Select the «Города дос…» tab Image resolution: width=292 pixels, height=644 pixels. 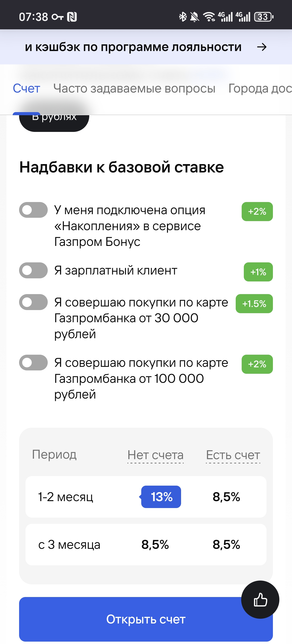[x=260, y=88]
